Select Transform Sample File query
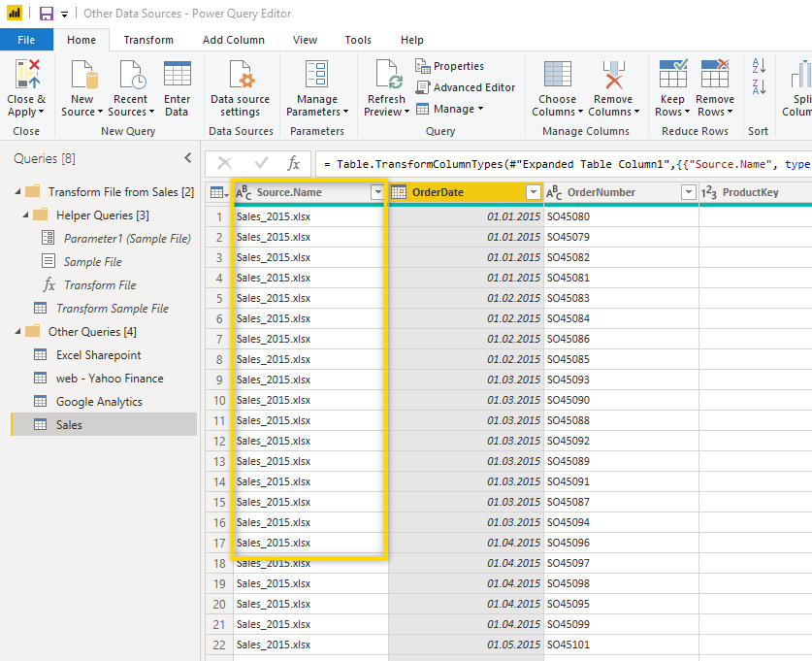Image resolution: width=812 pixels, height=661 pixels. pyautogui.click(x=112, y=309)
